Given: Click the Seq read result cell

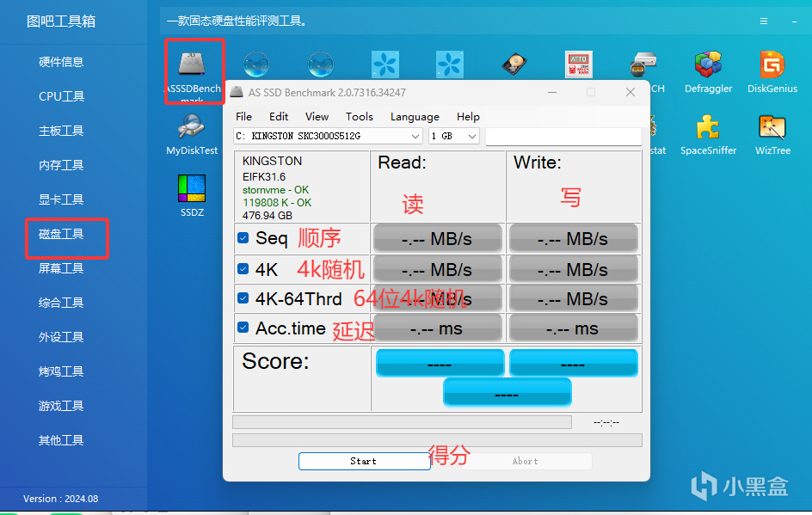Looking at the screenshot, I should click(438, 238).
